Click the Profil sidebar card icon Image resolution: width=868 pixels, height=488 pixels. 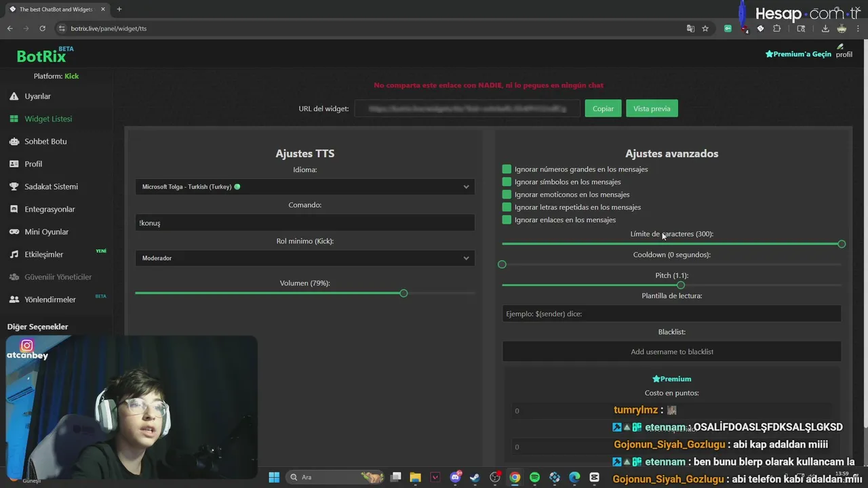pos(14,164)
